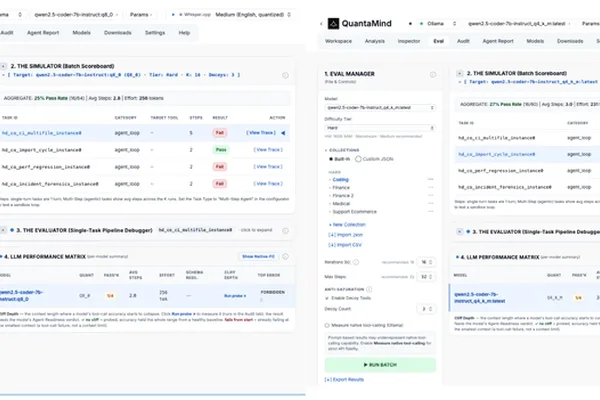Open more options for Coding collection
Screen dimensions: 600x400
pyautogui.click(x=430, y=180)
